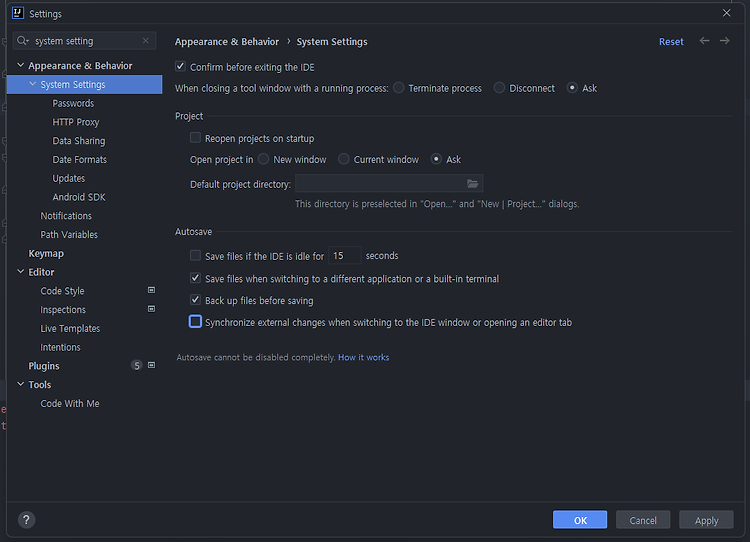Click the Apply button
Image resolution: width=750 pixels, height=542 pixels.
pos(706,520)
